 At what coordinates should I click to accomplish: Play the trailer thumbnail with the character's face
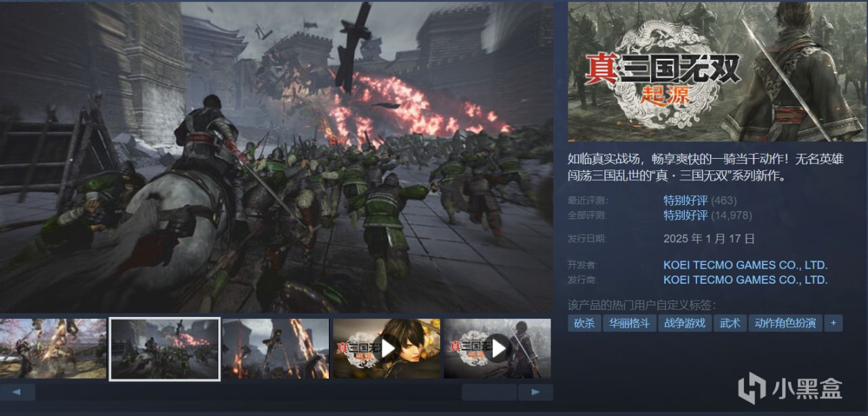387,348
